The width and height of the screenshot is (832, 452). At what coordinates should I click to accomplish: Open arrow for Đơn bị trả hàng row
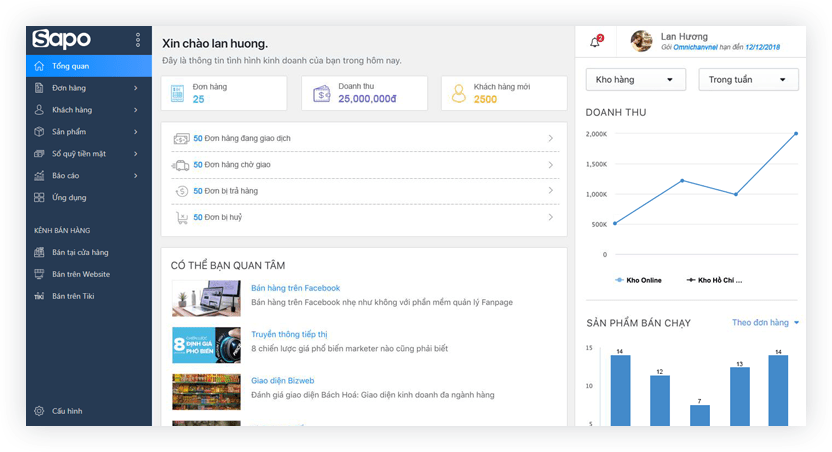coord(550,190)
